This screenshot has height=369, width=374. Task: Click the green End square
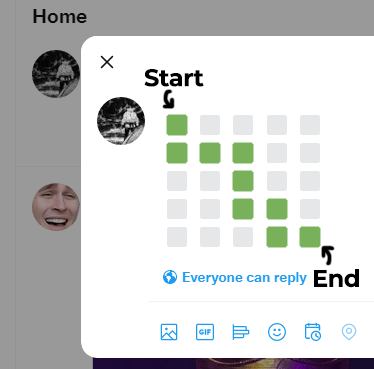(310, 237)
